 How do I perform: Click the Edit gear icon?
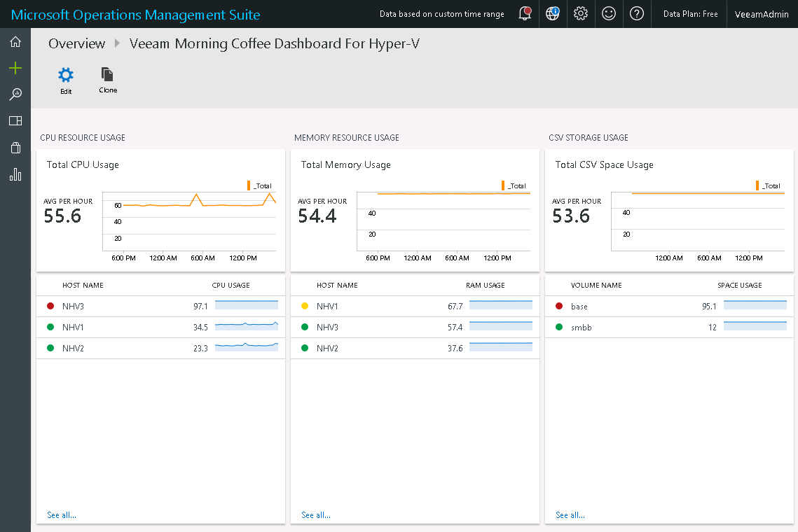(66, 76)
